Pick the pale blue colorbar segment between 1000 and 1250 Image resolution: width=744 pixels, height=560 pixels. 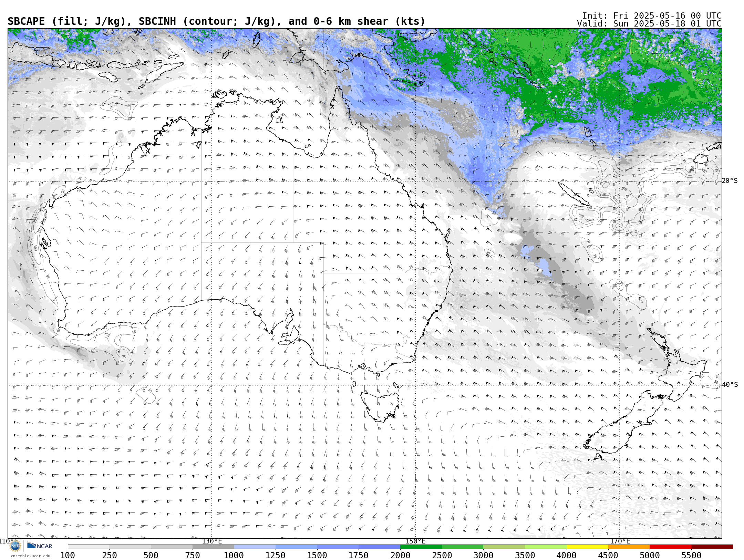click(255, 547)
